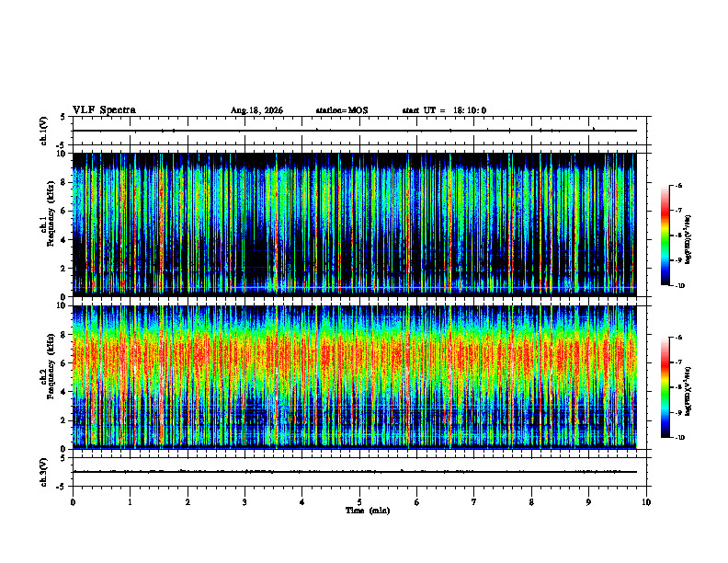Click the ch.1 spectrogram color bar
This screenshot has width=728, height=563.
click(x=665, y=236)
